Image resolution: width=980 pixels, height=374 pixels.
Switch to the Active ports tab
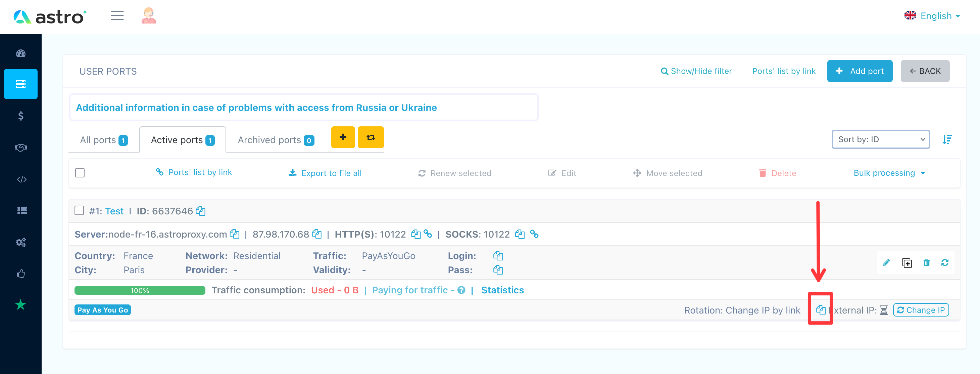[183, 140]
